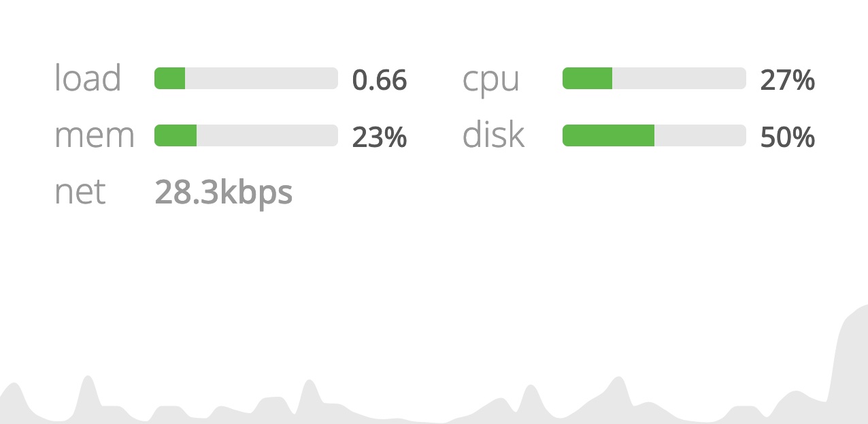The height and width of the screenshot is (424, 868).
Task: Click the "disk" label
Action: (493, 135)
